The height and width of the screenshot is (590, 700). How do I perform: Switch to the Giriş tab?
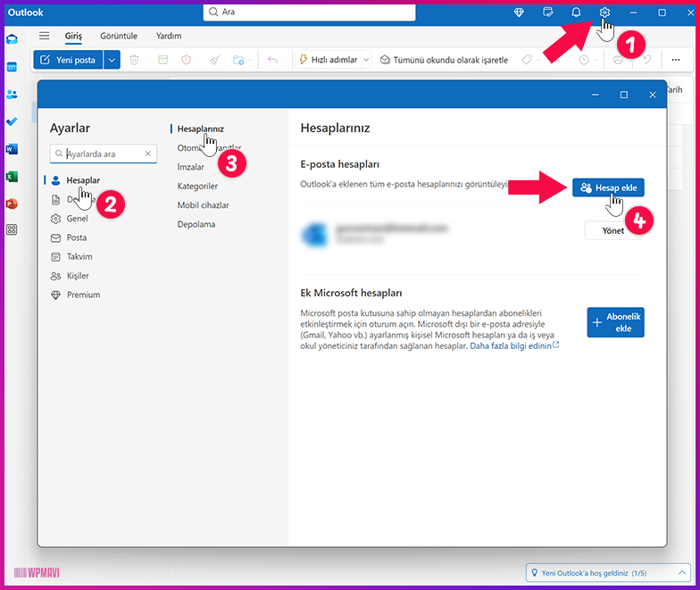[x=73, y=36]
